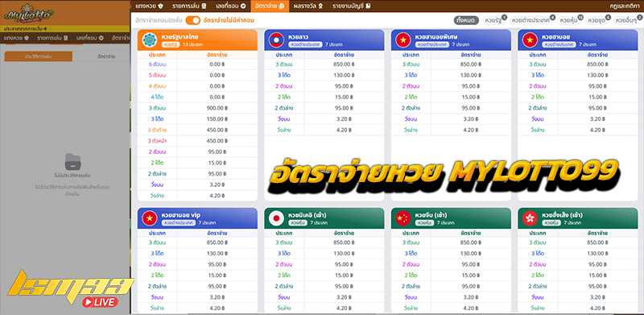Filter by หวยหุ้น chip
The height and width of the screenshot is (315, 644).
pos(570,20)
